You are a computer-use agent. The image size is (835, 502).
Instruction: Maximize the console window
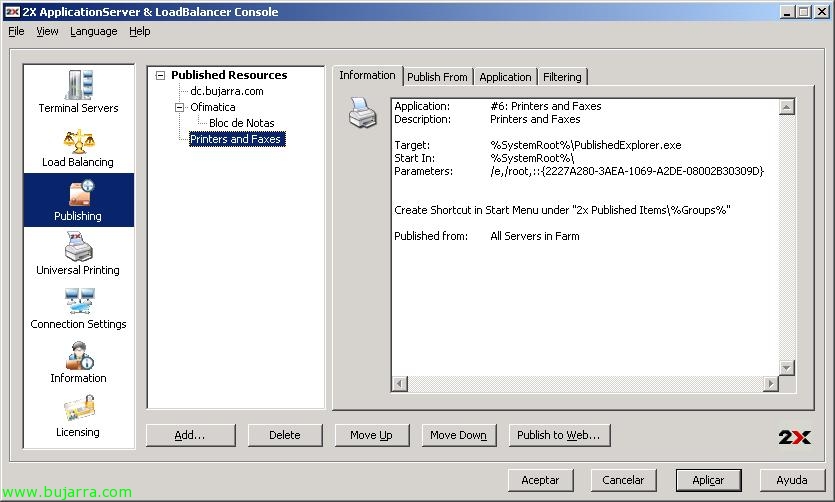pyautogui.click(x=804, y=12)
